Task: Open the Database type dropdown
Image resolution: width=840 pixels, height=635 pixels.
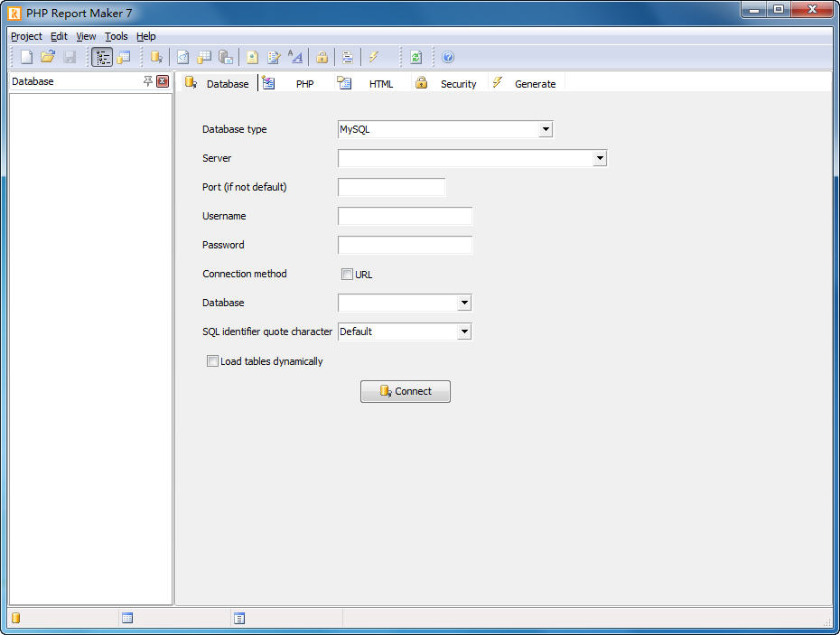Action: coord(545,129)
